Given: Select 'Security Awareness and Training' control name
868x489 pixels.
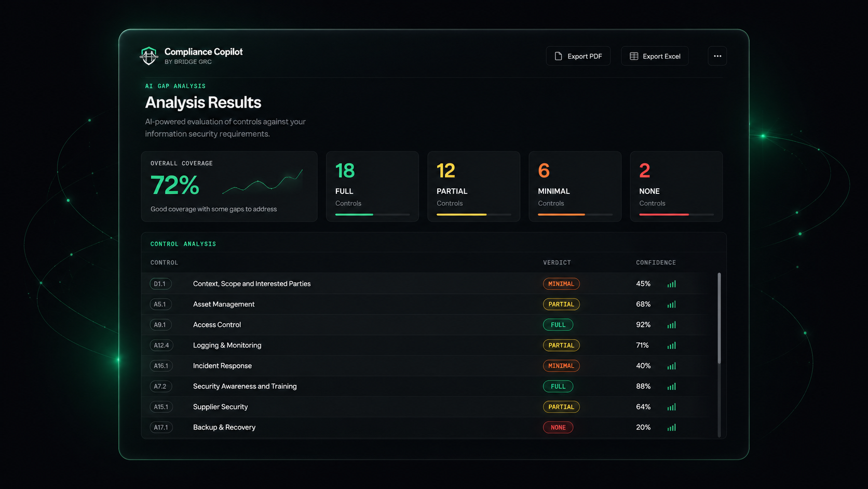Looking at the screenshot, I should (x=245, y=386).
